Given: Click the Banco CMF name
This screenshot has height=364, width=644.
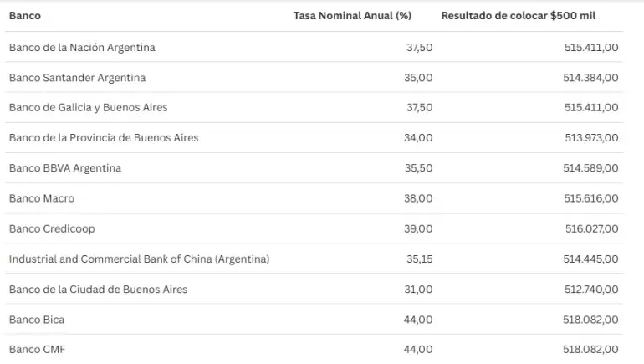Looking at the screenshot, I should pos(37,350).
